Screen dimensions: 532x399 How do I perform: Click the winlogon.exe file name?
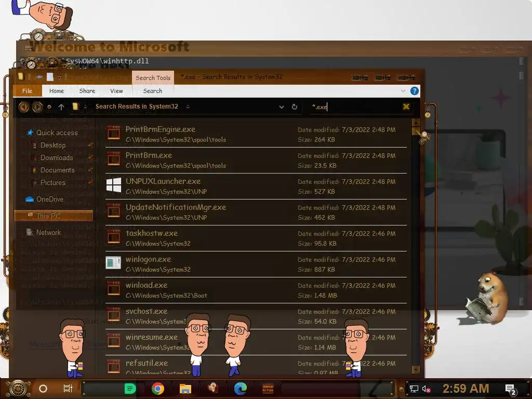click(148, 259)
